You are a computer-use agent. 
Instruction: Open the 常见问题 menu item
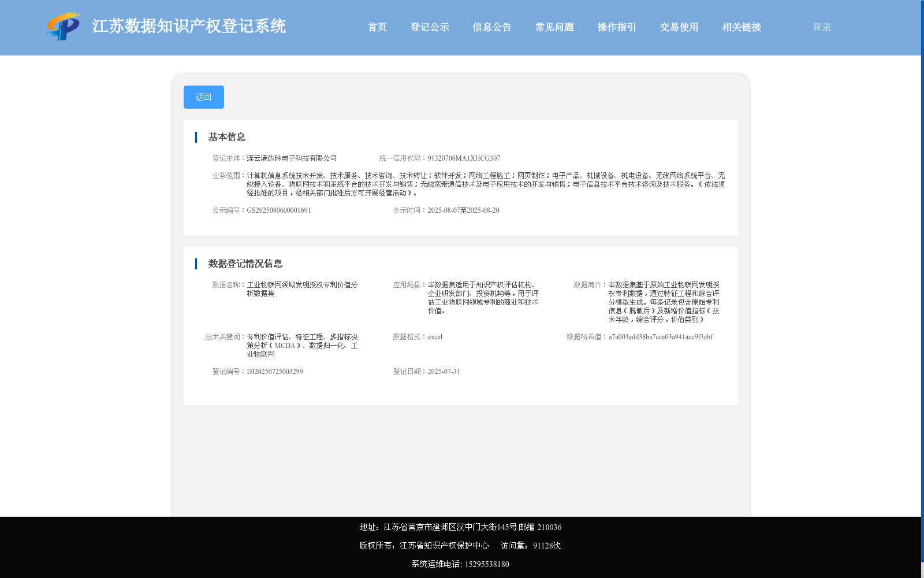pos(554,27)
